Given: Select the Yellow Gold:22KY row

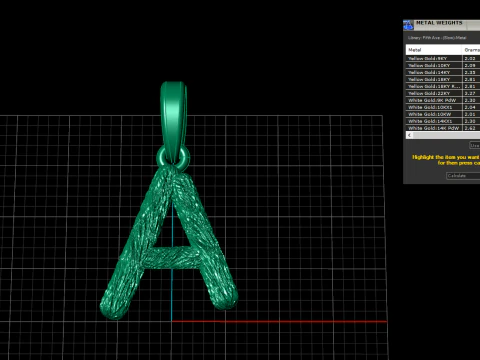Looking at the screenshot, I should click(443, 93).
